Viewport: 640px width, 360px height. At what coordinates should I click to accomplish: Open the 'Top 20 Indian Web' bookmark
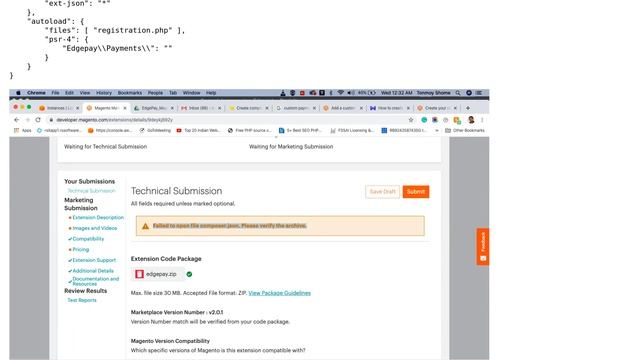coord(198,131)
